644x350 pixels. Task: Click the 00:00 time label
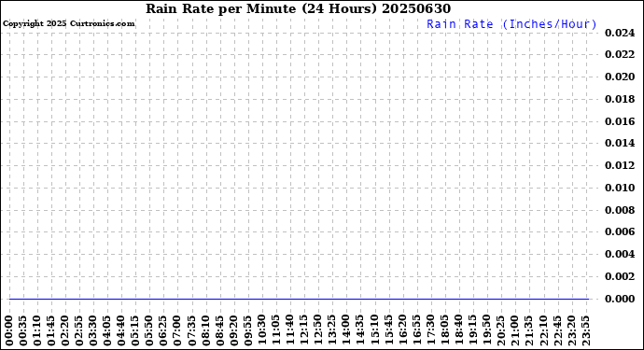(x=9, y=331)
